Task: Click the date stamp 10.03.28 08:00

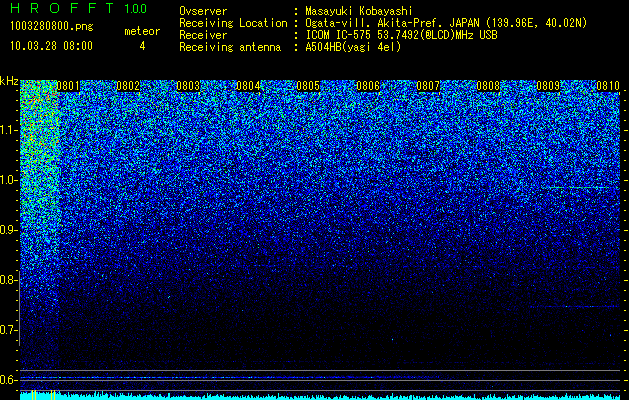Action: [51, 46]
